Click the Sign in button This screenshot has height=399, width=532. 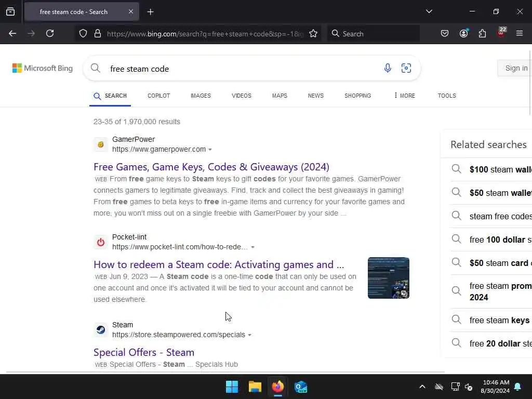tap(515, 68)
